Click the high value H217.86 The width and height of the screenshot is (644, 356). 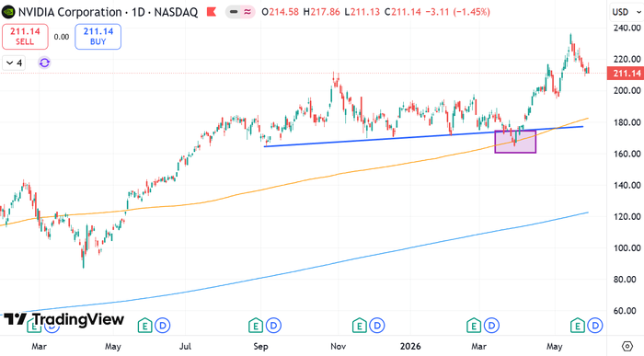coord(322,12)
